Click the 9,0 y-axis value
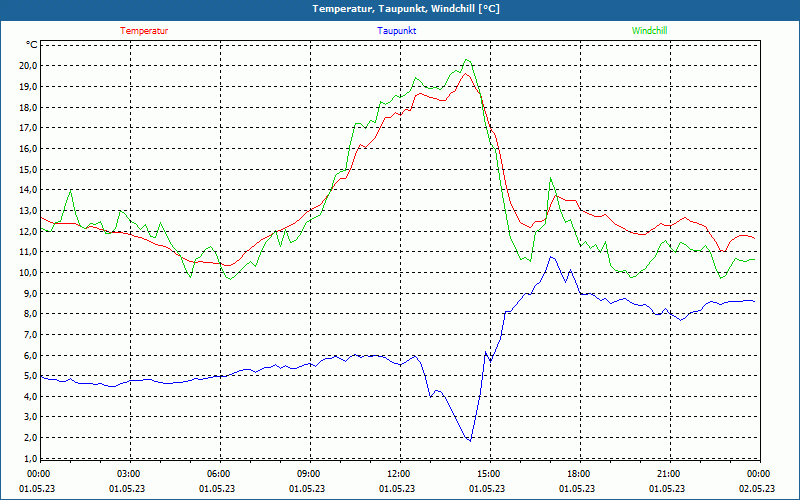Viewport: 800px width, 500px height. click(x=30, y=293)
